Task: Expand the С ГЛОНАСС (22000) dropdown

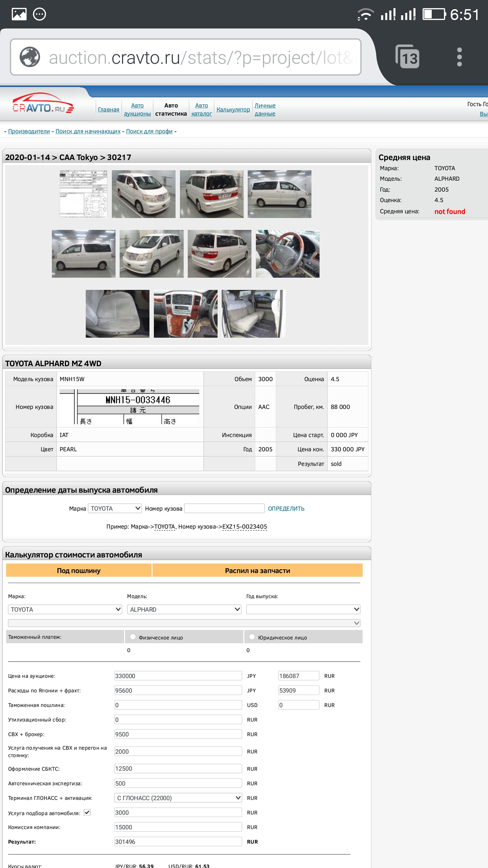Action: (178, 798)
